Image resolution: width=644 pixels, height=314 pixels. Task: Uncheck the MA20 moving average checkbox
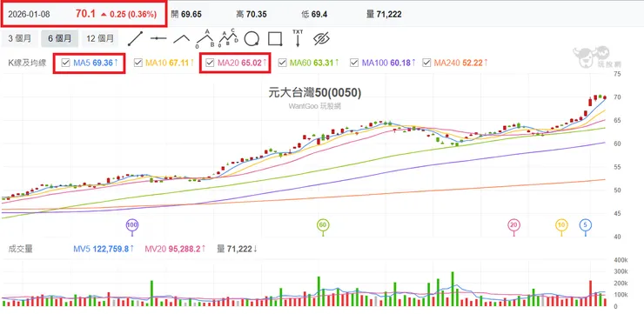[x=210, y=63]
